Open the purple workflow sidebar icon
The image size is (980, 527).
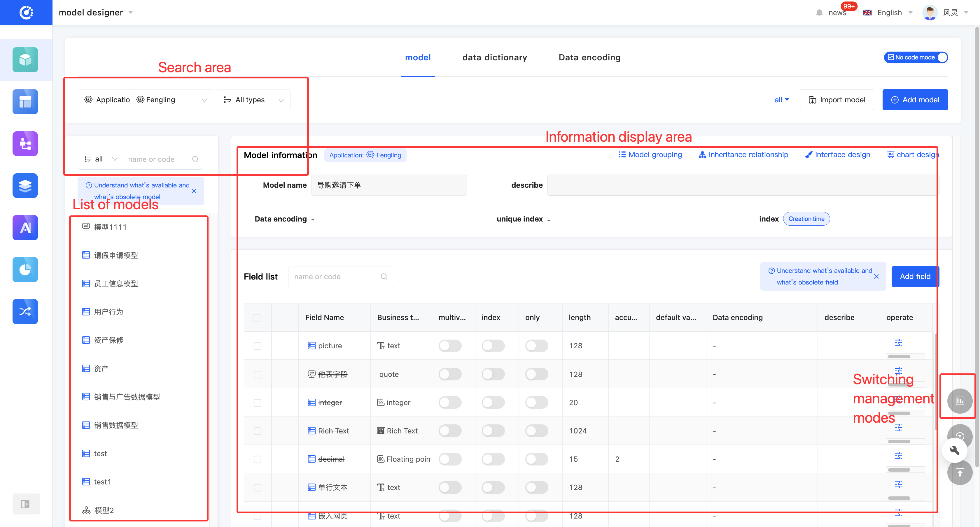[x=25, y=144]
